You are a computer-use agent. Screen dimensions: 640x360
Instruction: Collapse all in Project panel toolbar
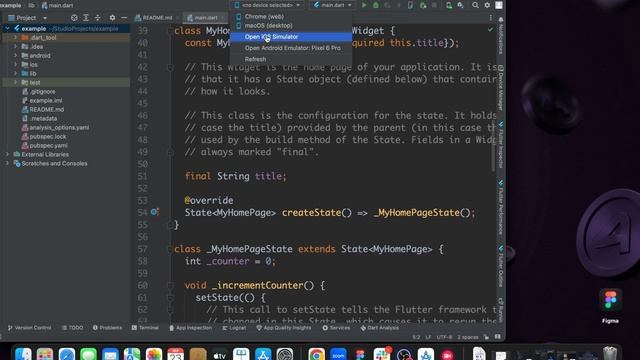pyautogui.click(x=98, y=18)
